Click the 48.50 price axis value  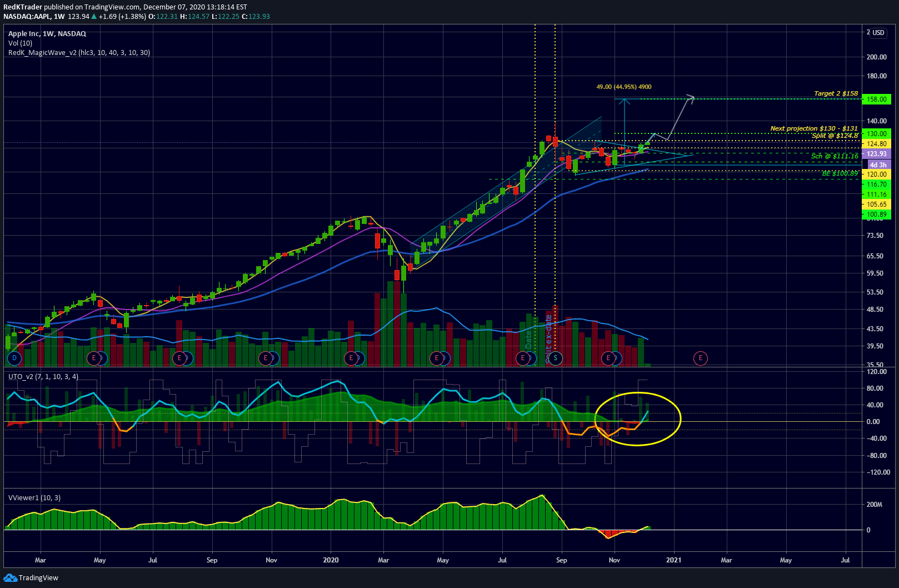point(875,310)
